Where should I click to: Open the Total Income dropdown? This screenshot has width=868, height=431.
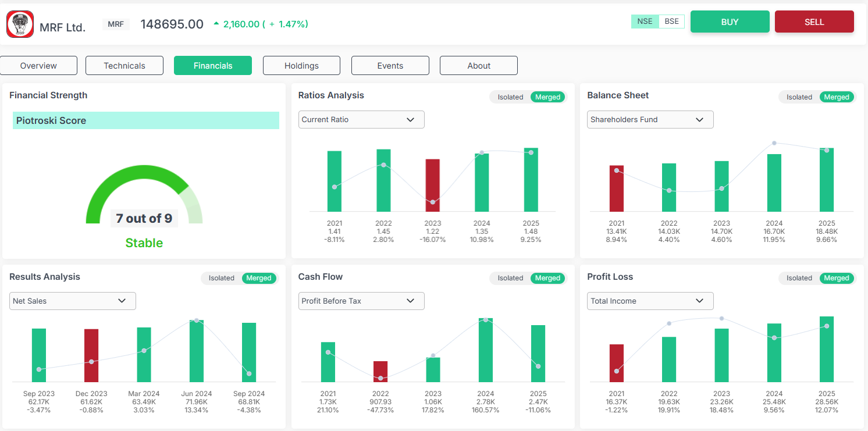tap(650, 301)
